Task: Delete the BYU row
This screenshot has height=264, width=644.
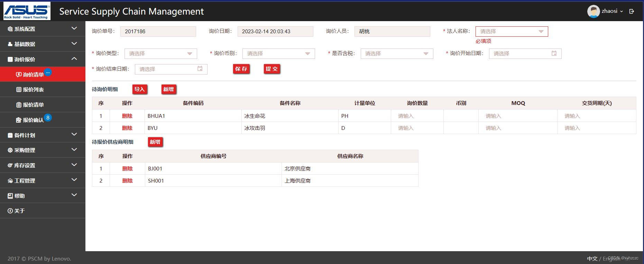Action: [x=127, y=128]
